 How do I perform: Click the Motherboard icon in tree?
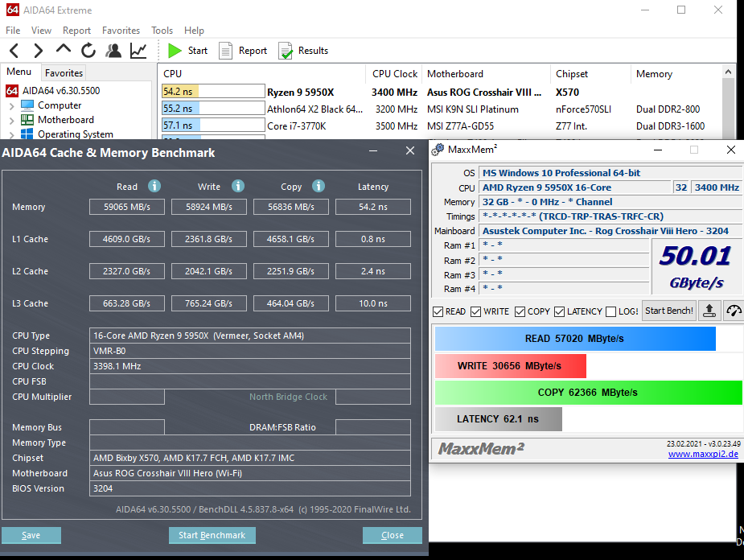click(x=27, y=120)
